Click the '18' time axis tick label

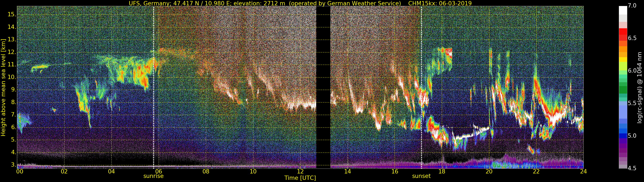click(x=442, y=172)
